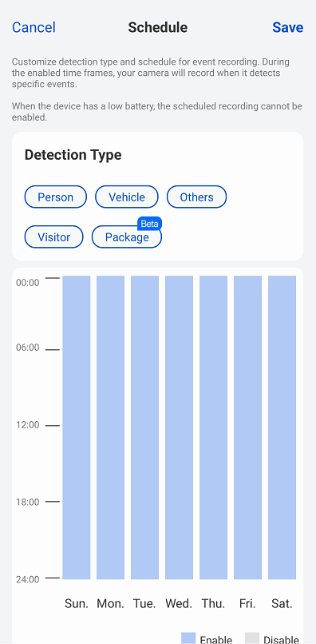
Task: Toggle Person detection type
Action: pyautogui.click(x=55, y=197)
